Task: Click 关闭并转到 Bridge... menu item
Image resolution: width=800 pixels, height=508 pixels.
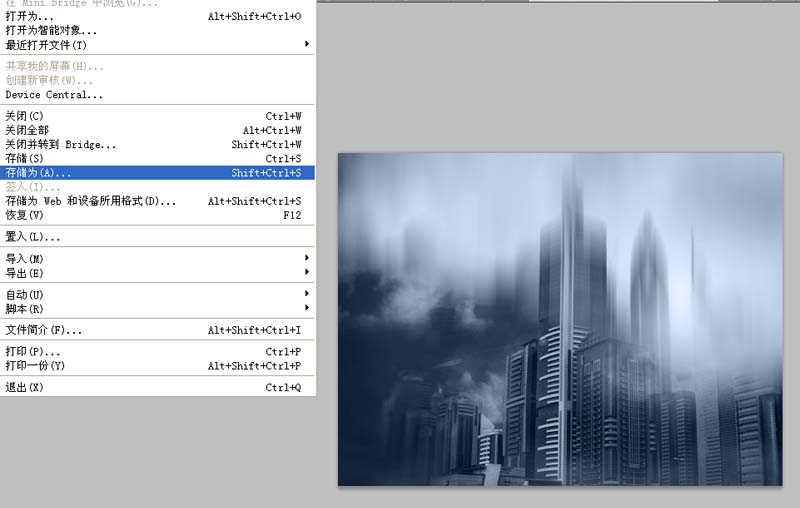Action: [61, 144]
